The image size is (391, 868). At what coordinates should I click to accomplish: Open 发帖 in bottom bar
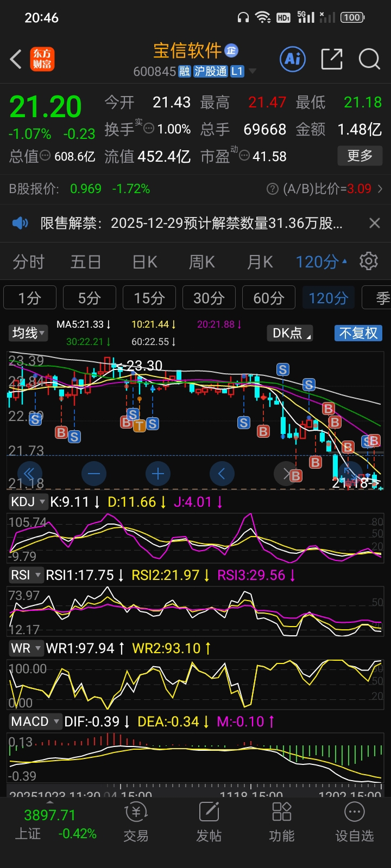pos(209,822)
